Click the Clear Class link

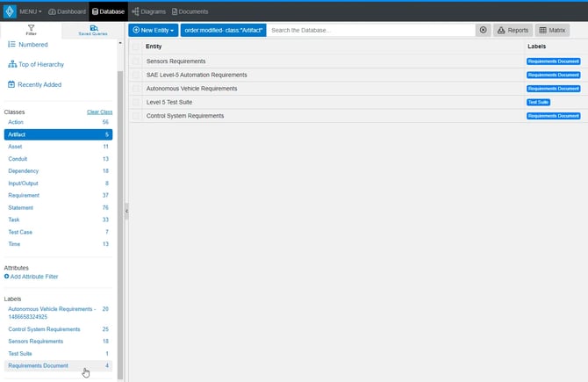pos(99,112)
